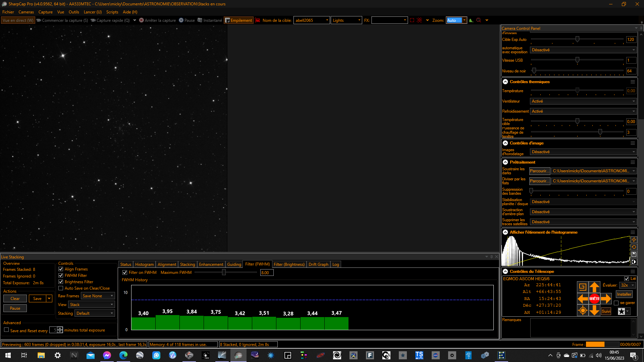The image size is (644, 362).
Task: Click the telescope move left arrow
Action: coord(583,298)
